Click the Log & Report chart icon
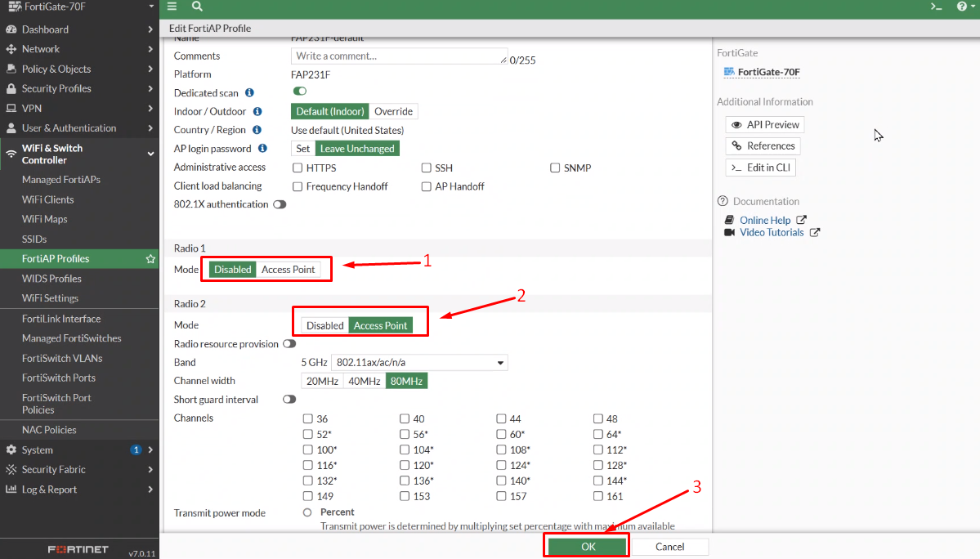 11,489
